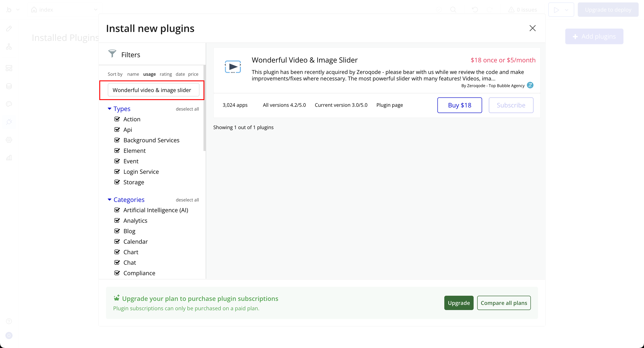Click the Buy $18 button

459,105
